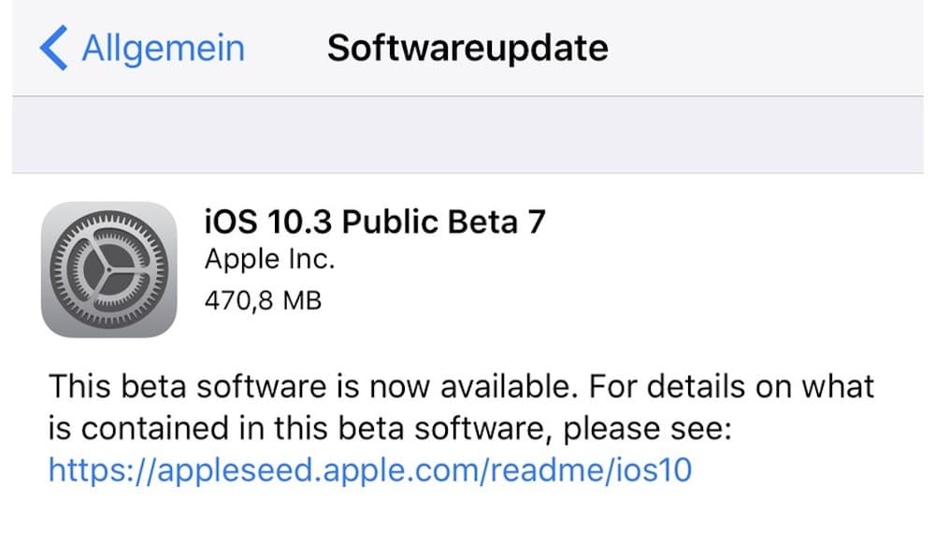Tap the word 'Public' in update name

[390, 222]
